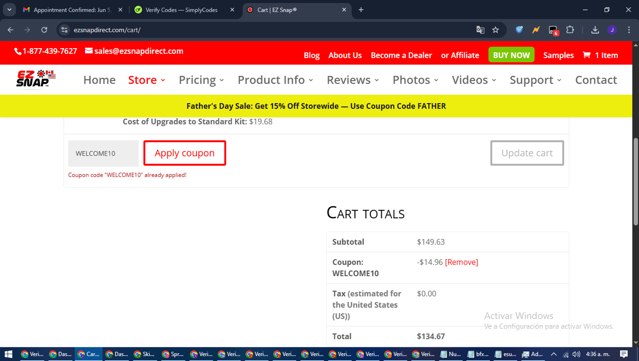
Task: Click the EZ Snap logo
Action: 36,79
